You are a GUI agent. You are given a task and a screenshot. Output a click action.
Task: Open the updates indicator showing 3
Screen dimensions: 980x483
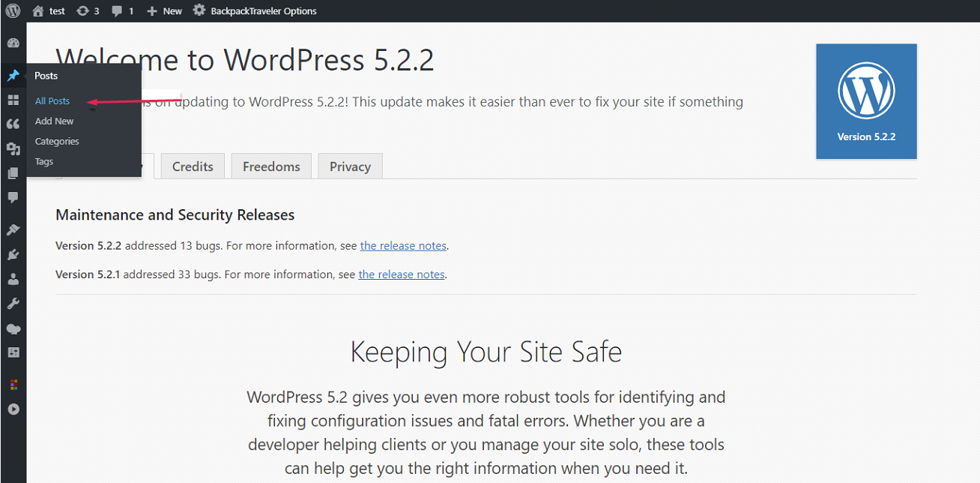point(88,10)
